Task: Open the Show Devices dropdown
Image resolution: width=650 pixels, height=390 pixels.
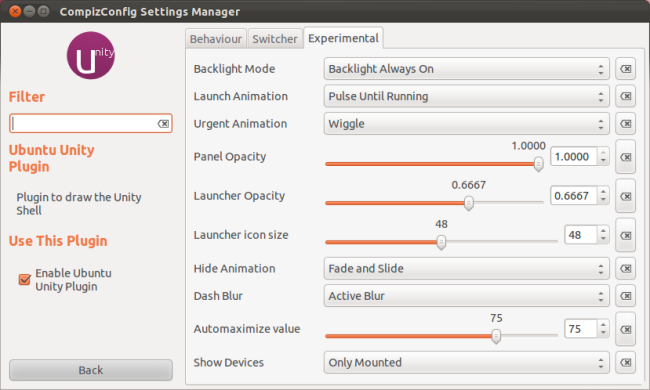Action: coord(466,363)
